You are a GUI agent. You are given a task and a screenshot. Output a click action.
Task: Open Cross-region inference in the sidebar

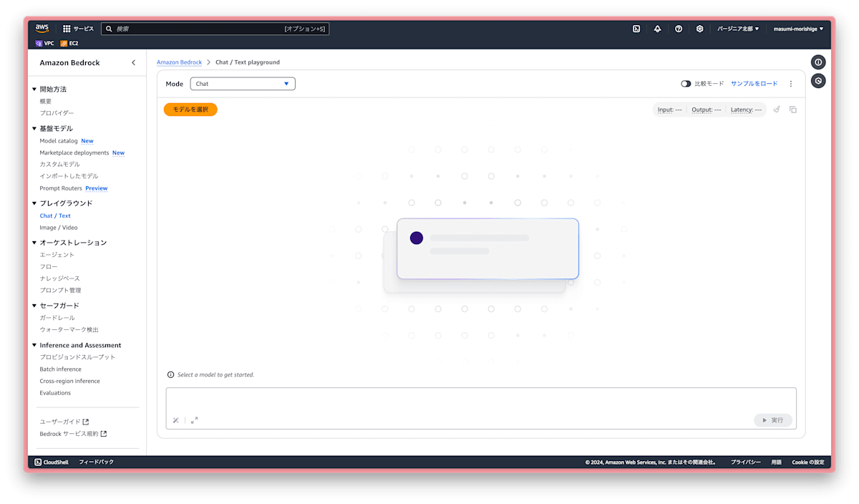pyautogui.click(x=69, y=381)
